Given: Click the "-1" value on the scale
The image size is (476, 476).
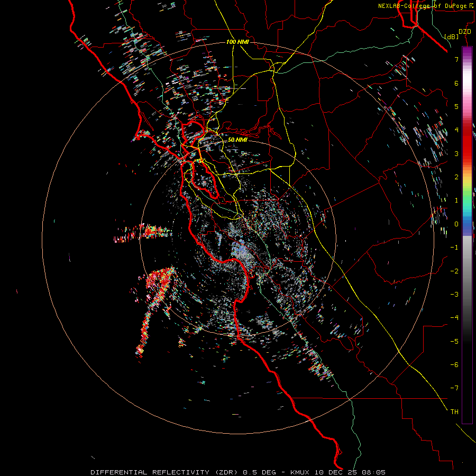Looking at the screenshot, I should [454, 248].
